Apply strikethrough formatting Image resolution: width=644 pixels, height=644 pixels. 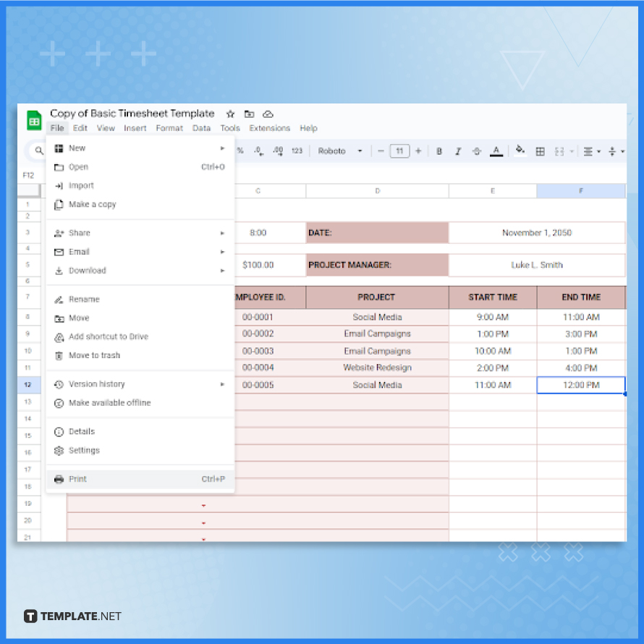(476, 151)
